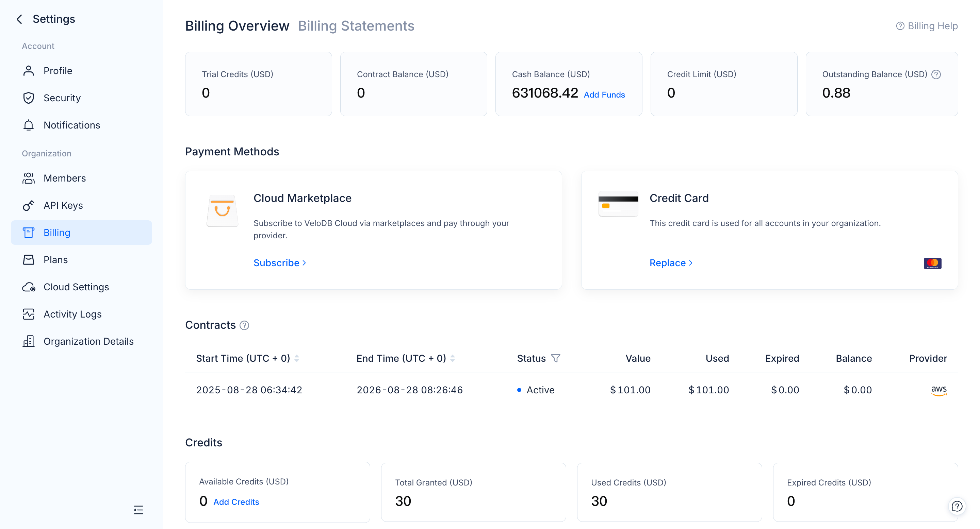The height and width of the screenshot is (529, 980).
Task: Click the Billing receipt icon
Action: coord(29,233)
